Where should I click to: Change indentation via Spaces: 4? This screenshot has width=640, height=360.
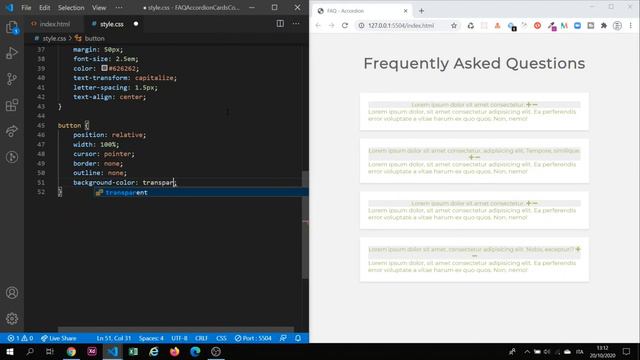click(x=151, y=338)
